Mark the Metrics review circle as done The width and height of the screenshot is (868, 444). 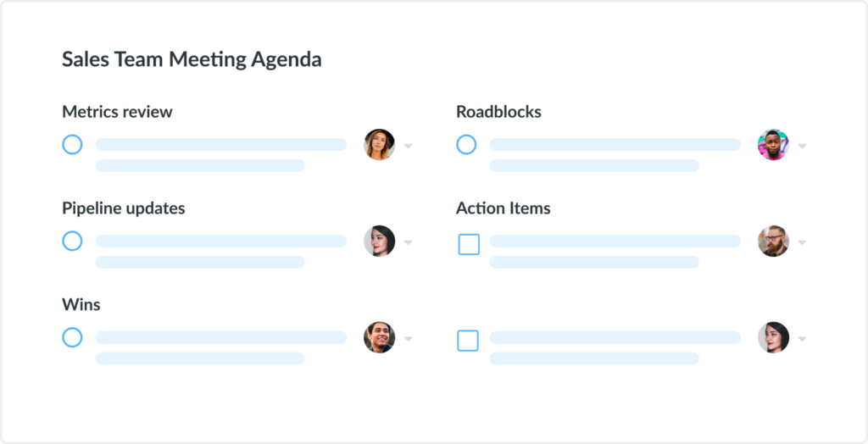[72, 145]
